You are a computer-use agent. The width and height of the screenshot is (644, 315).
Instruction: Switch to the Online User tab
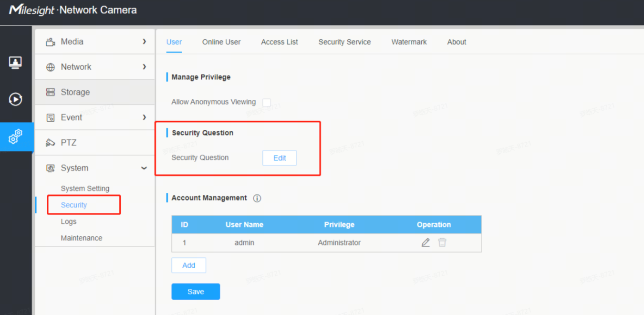pos(221,42)
